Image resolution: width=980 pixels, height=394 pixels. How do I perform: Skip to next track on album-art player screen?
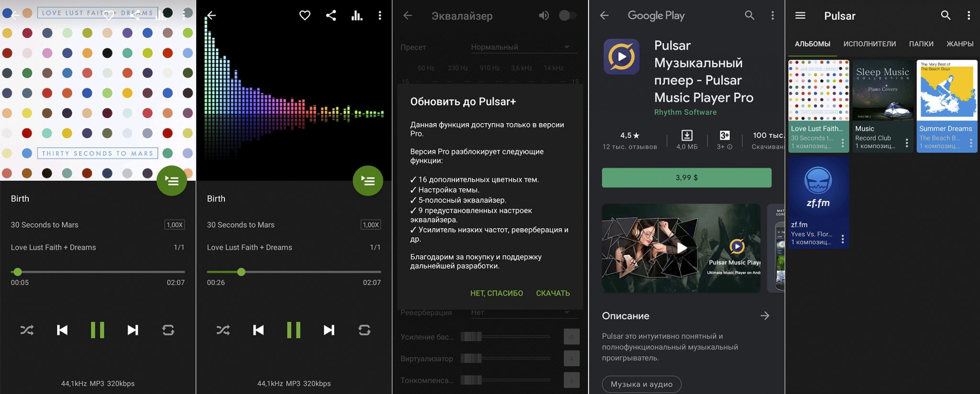[133, 330]
